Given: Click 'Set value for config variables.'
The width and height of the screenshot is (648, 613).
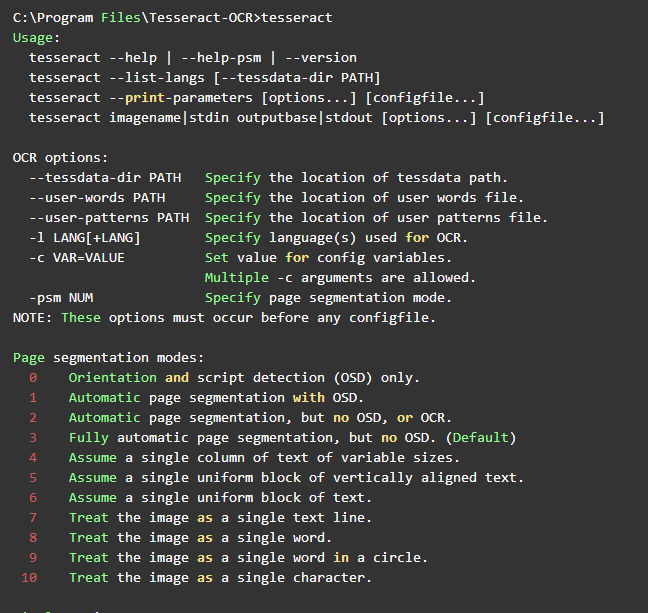Looking at the screenshot, I should [x=329, y=258].
